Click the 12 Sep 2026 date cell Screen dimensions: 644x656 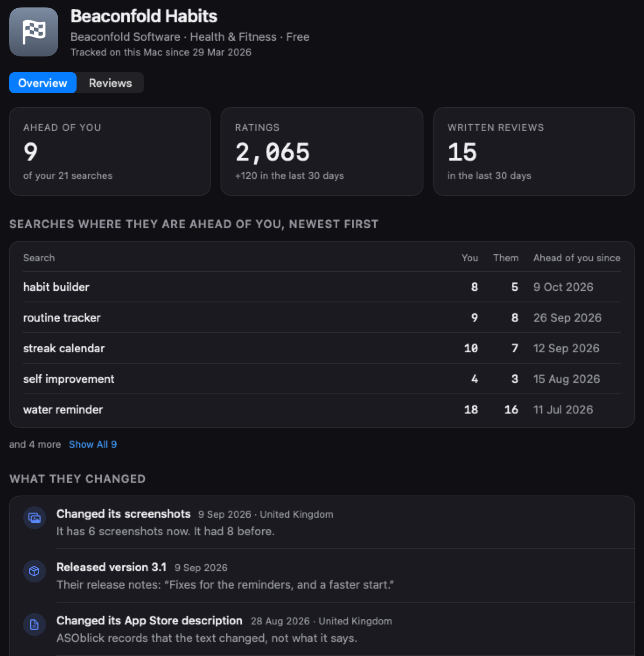tap(566, 348)
